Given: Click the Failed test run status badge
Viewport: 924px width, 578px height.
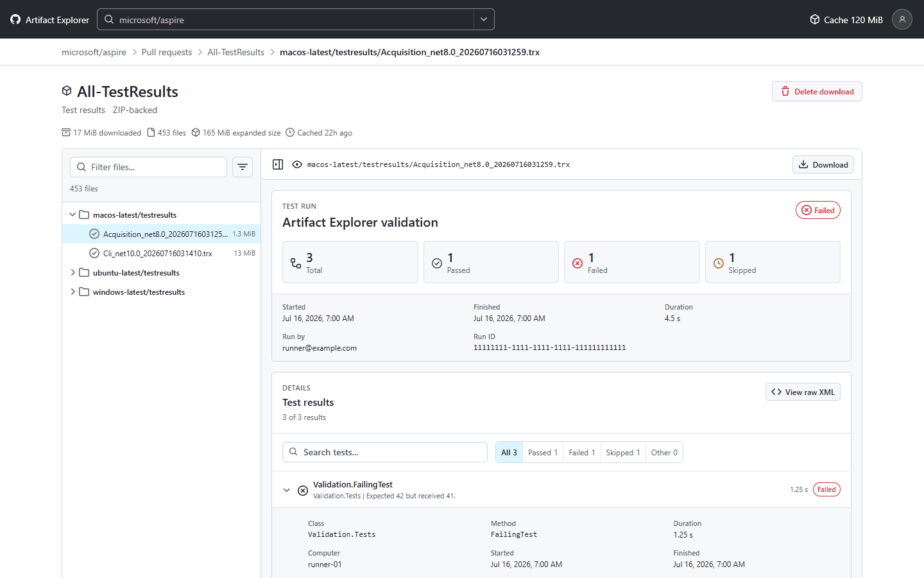Looking at the screenshot, I should pos(818,210).
